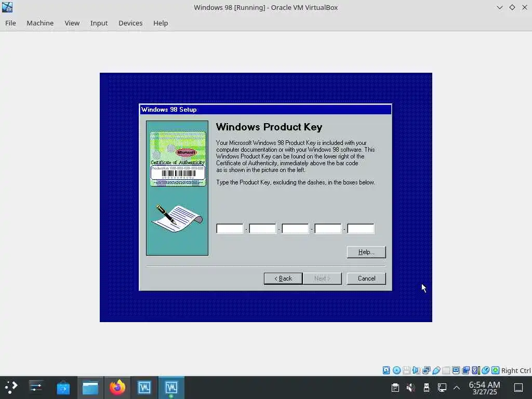
Task: Open the removable devices tray icon
Action: pyautogui.click(x=427, y=387)
